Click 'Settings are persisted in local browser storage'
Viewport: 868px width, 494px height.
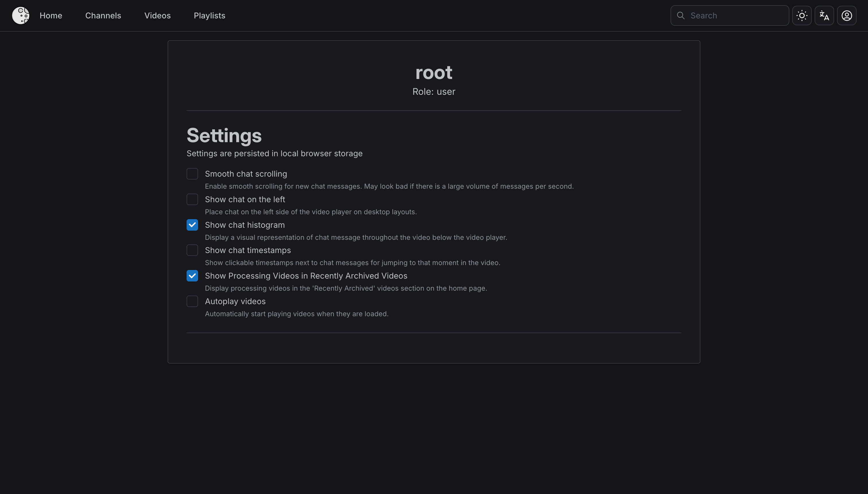click(x=275, y=153)
